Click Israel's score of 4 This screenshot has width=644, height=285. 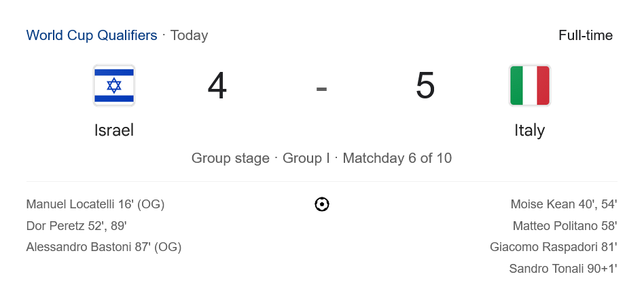[217, 87]
